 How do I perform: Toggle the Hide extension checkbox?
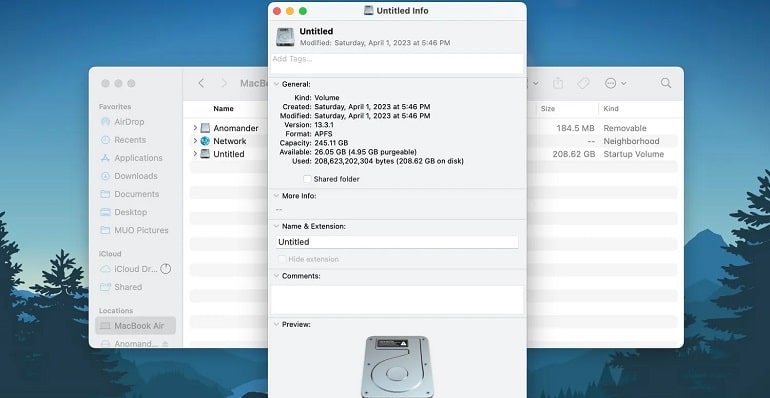tap(282, 259)
